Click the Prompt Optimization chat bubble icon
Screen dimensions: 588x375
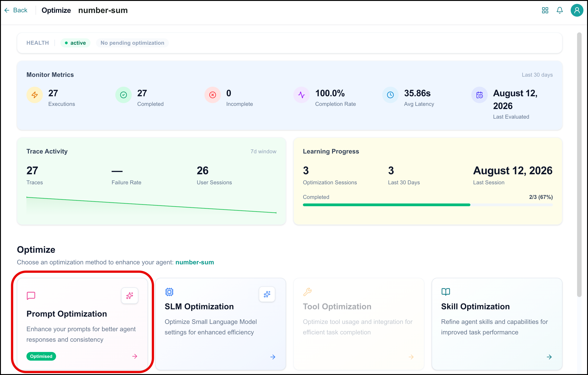coord(31,296)
